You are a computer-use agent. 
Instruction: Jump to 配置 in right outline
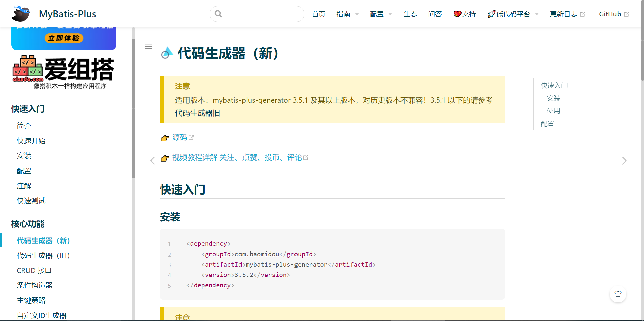(547, 124)
